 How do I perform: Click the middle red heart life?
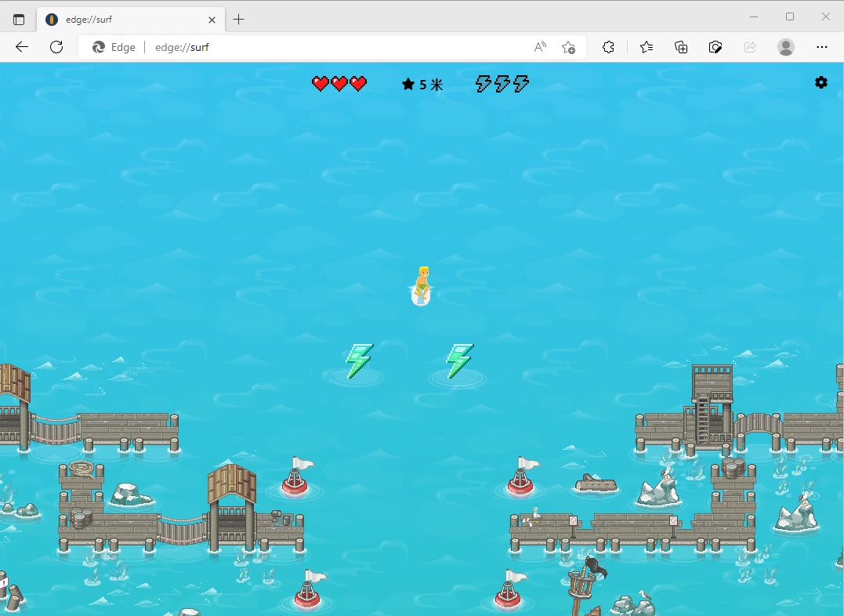(339, 83)
